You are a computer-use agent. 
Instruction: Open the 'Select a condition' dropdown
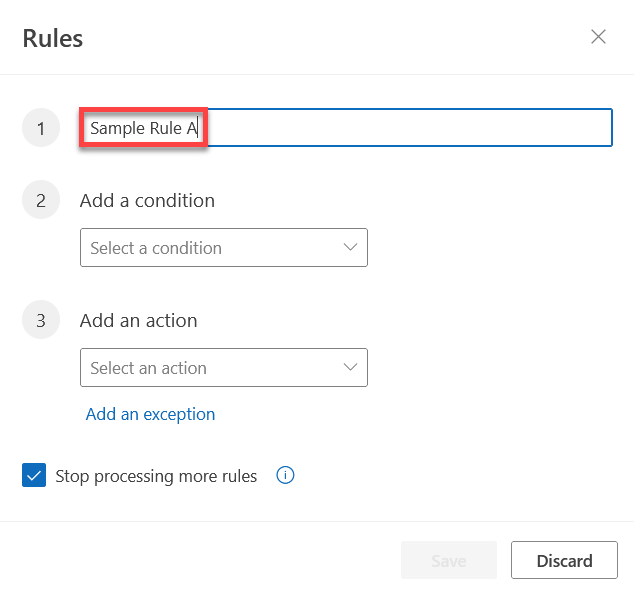coord(224,247)
